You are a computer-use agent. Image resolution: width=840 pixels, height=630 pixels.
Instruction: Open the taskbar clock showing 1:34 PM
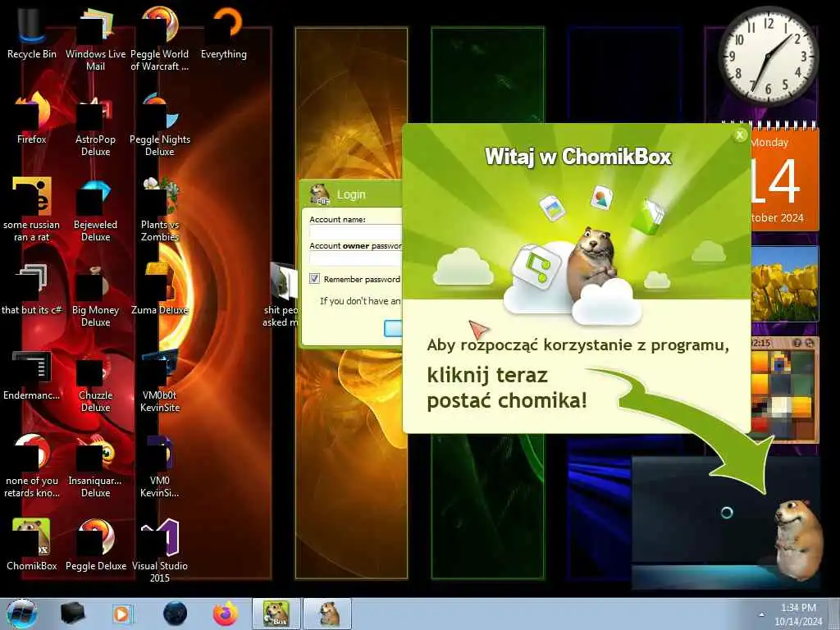click(798, 614)
